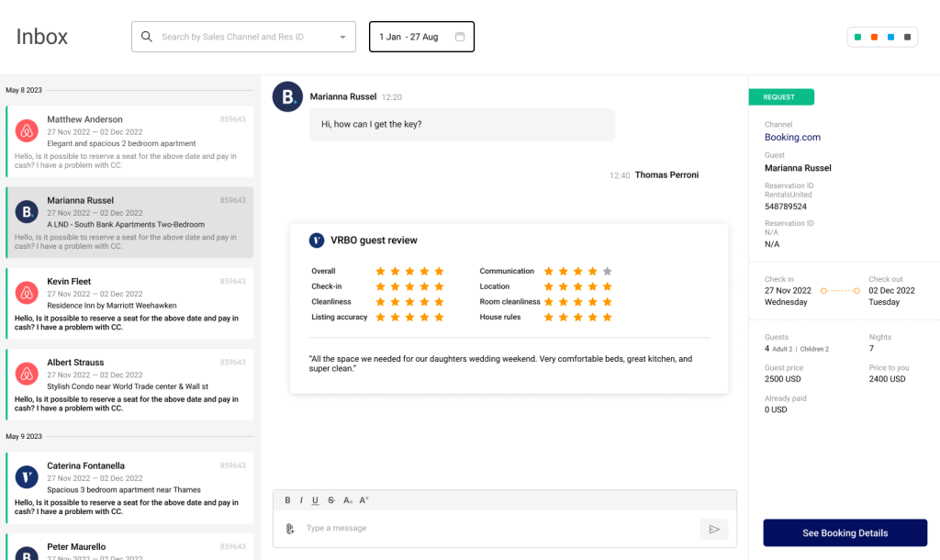Select the dark gray color dot filter
The image size is (940, 560).
907,37
